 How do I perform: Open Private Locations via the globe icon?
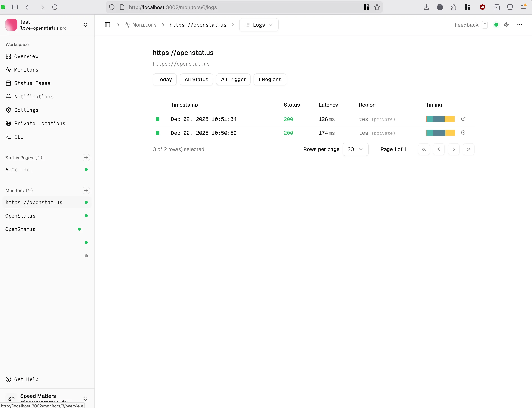8,123
